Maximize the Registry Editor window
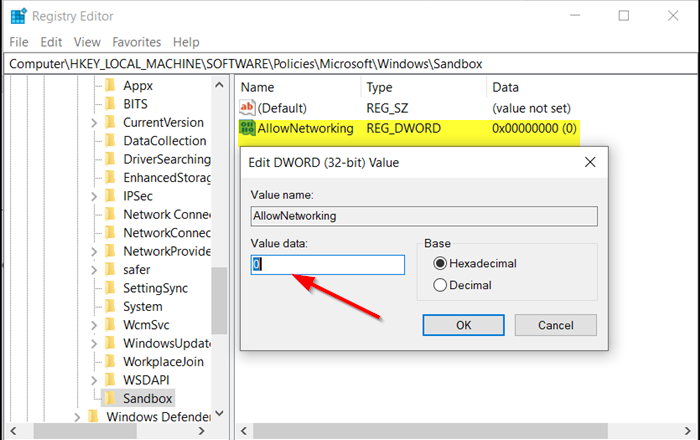Screen dimensions: 700x440 (x=624, y=16)
